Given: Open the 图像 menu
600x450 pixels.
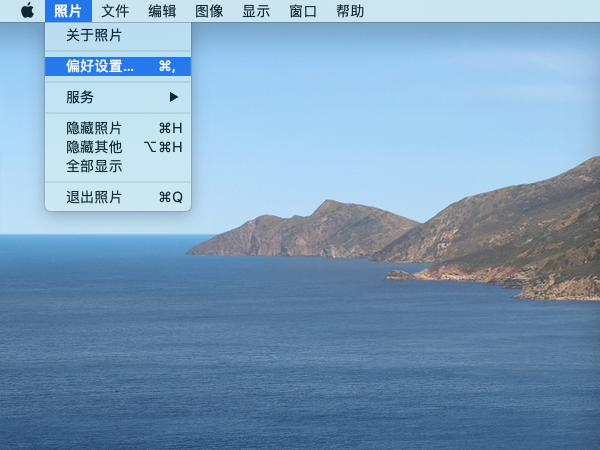Looking at the screenshot, I should tap(209, 11).
